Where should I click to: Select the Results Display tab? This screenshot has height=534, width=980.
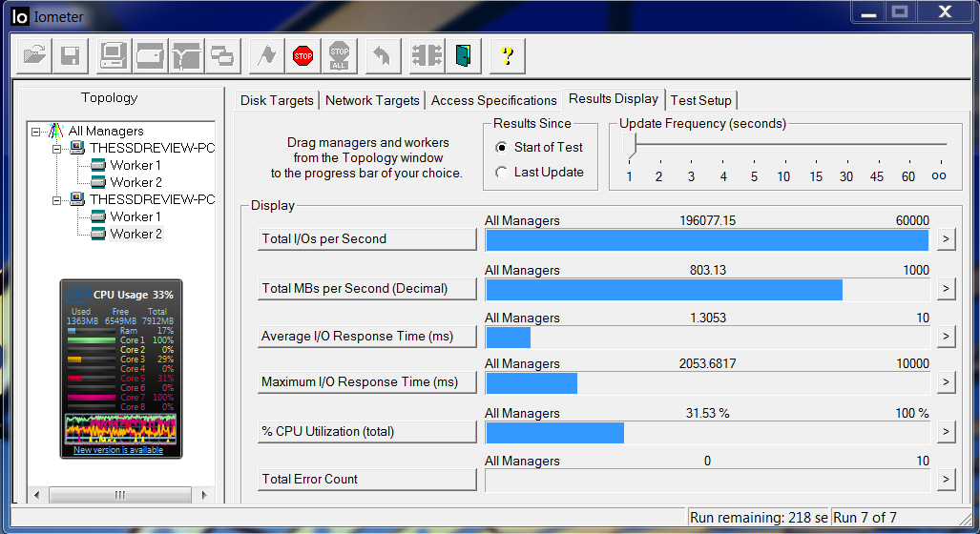coord(614,98)
